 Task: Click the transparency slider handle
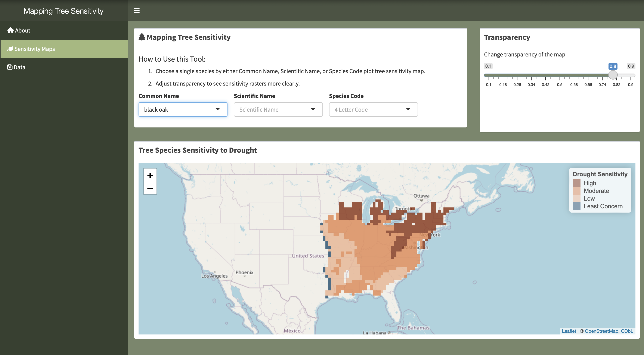pyautogui.click(x=613, y=75)
